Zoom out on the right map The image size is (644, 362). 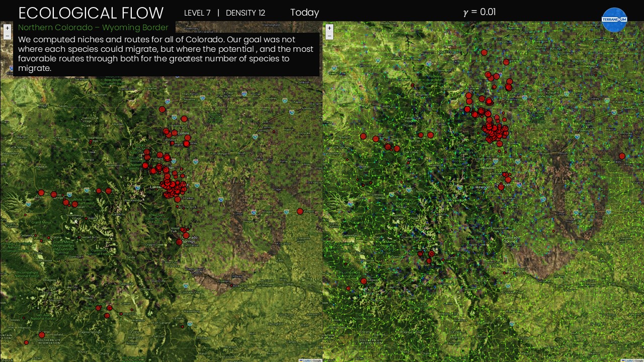point(329,36)
